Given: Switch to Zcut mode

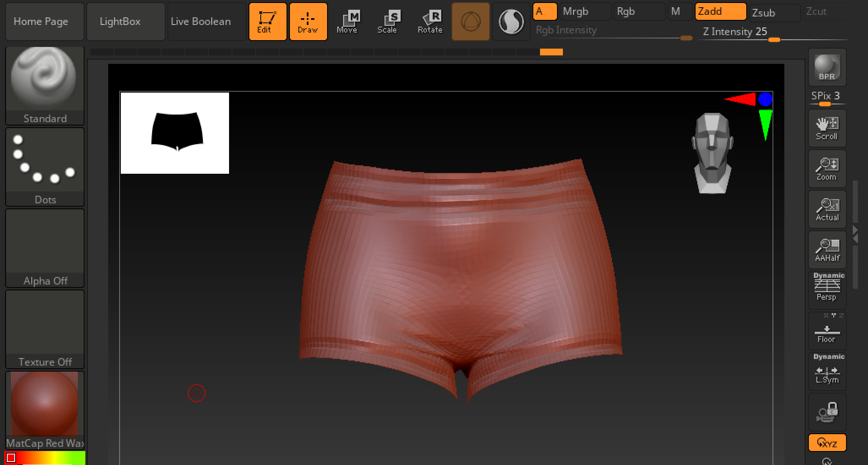Looking at the screenshot, I should [x=825, y=11].
